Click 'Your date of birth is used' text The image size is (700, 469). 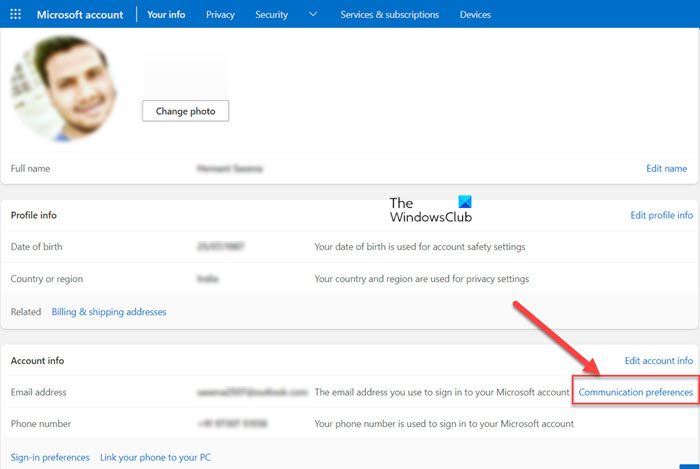420,246
